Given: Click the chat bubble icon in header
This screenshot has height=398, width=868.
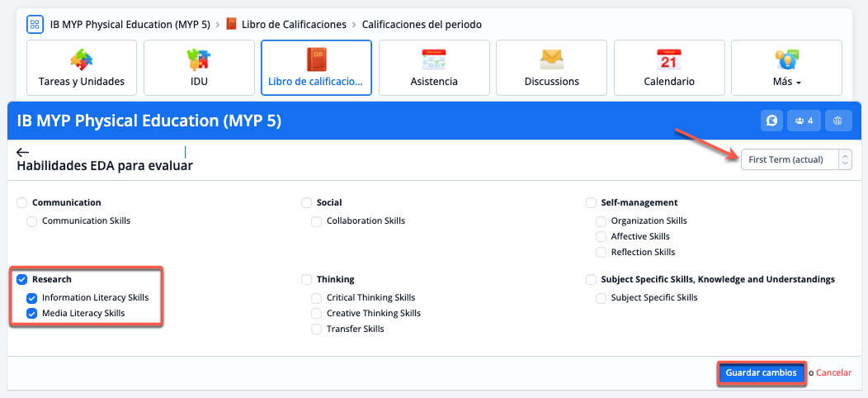Looking at the screenshot, I should 771,121.
